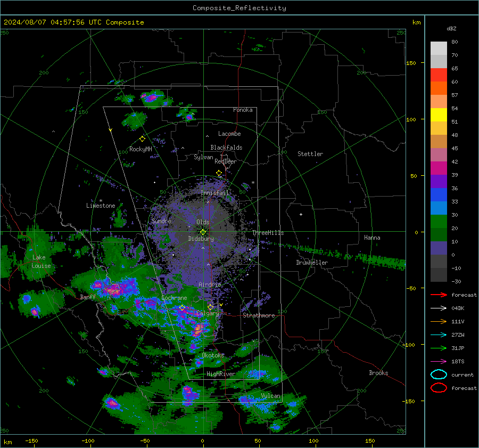
Task: Click the Banff label
Action: pos(88,297)
